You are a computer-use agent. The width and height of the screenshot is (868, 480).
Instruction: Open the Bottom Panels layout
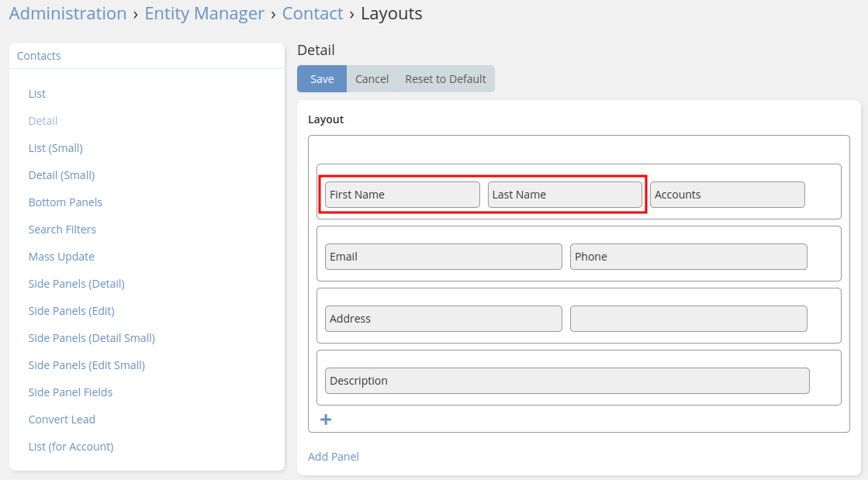pyautogui.click(x=65, y=202)
